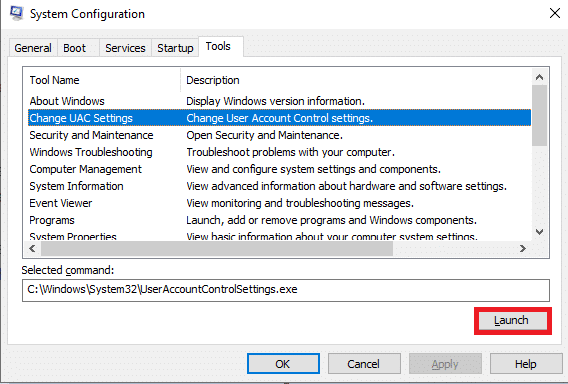The image size is (568, 384).
Task: Click the System Configuration title bar icon
Action: click(x=17, y=13)
